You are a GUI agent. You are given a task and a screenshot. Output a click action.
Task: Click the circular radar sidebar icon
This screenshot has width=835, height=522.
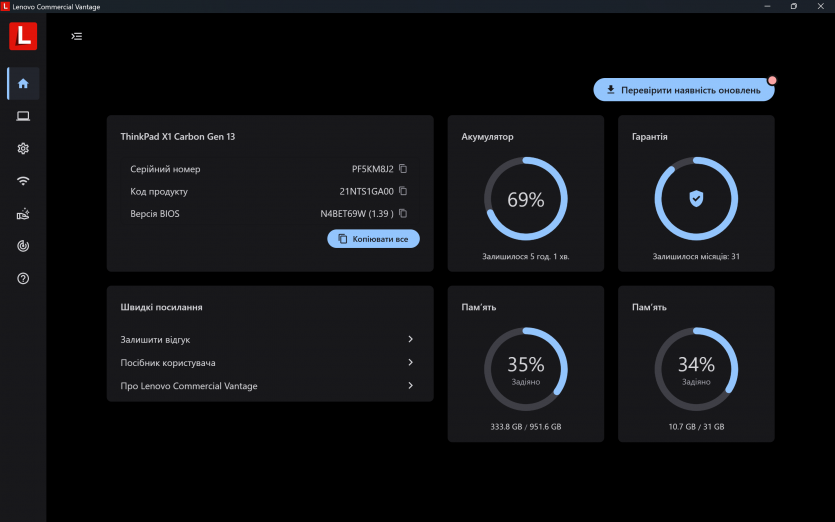pos(23,245)
